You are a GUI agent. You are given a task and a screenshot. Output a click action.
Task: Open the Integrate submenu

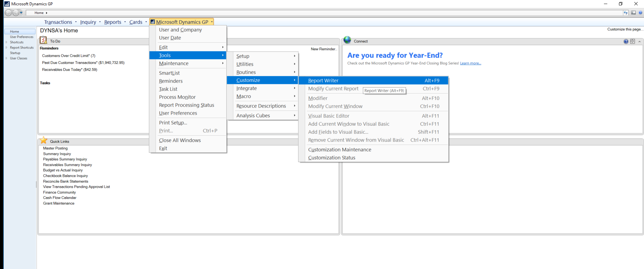[246, 88]
